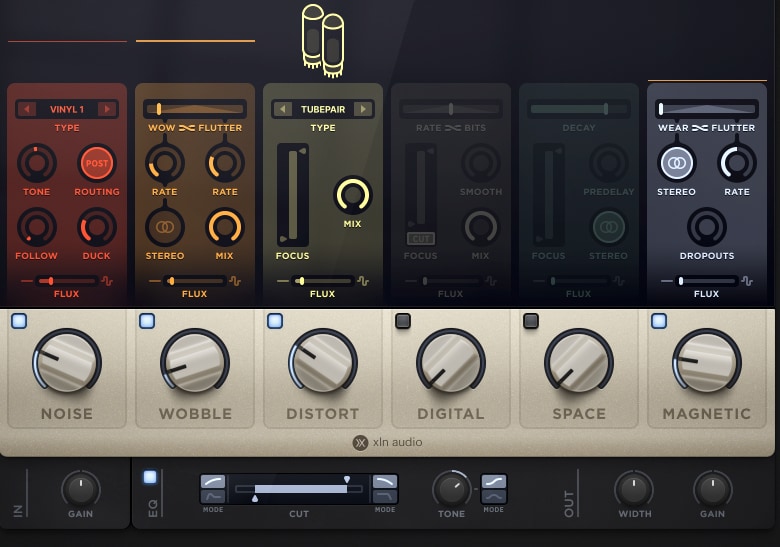Click the Distort Mix knob

pos(353,195)
